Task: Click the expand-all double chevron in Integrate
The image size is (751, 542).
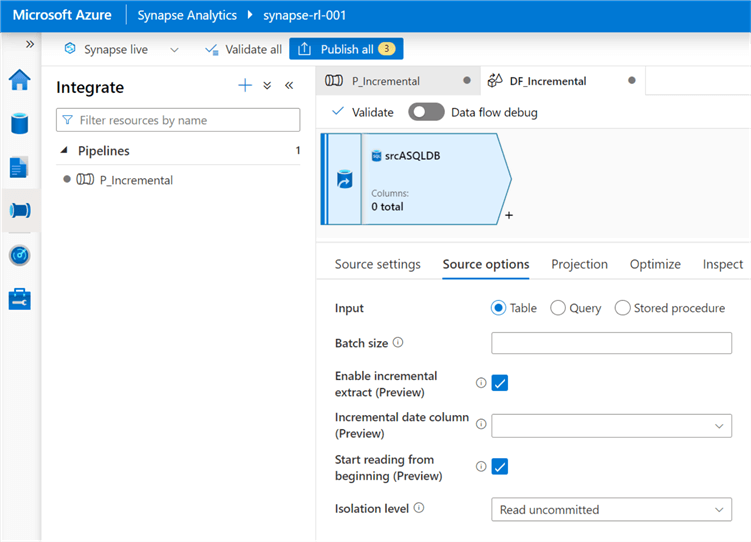Action: pyautogui.click(x=267, y=86)
